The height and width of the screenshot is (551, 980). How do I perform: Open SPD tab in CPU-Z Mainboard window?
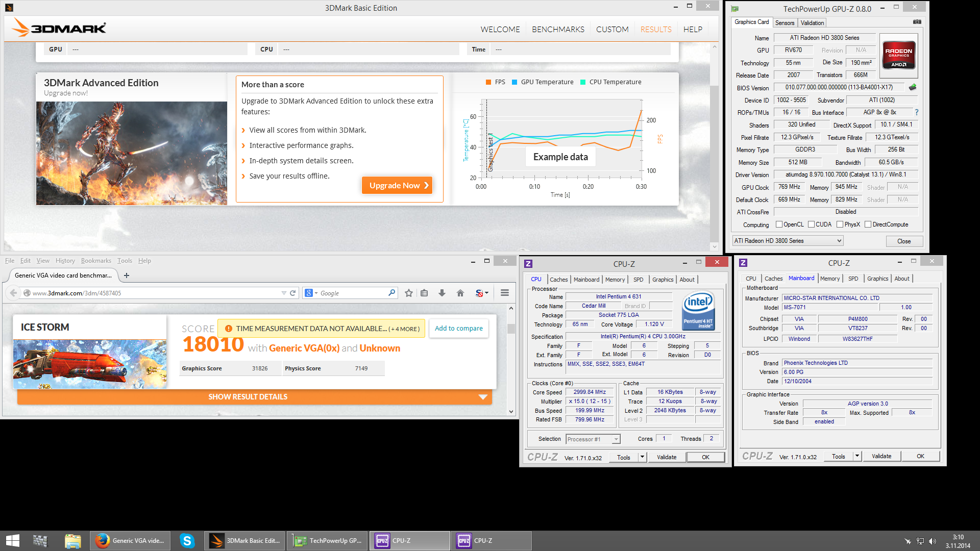(853, 279)
